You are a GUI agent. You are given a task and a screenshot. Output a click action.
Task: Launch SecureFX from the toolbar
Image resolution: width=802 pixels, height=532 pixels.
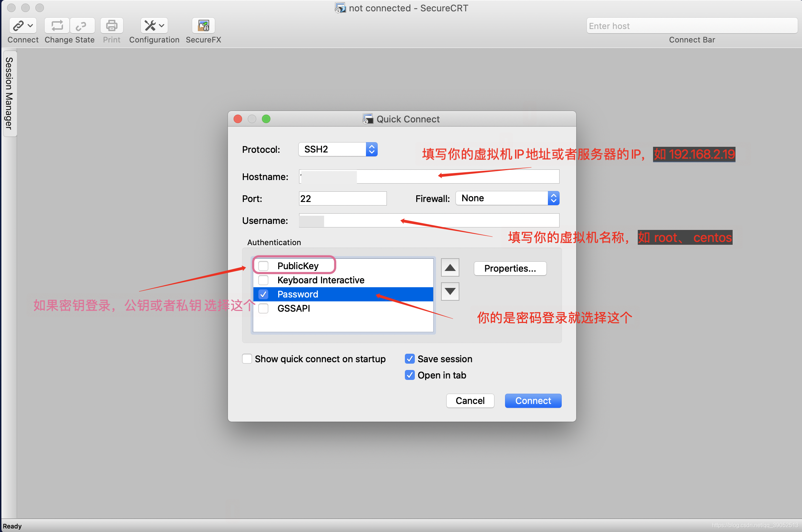tap(204, 25)
